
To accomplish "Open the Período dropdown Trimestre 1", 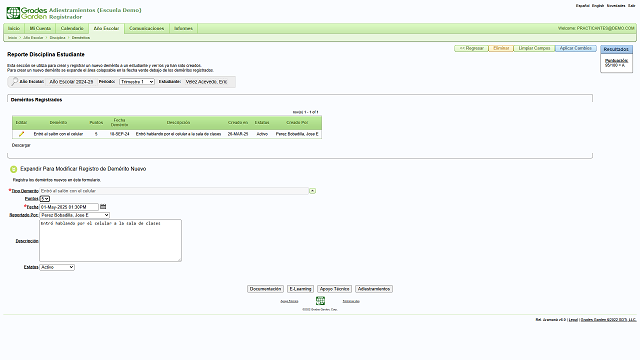I will tap(137, 82).
